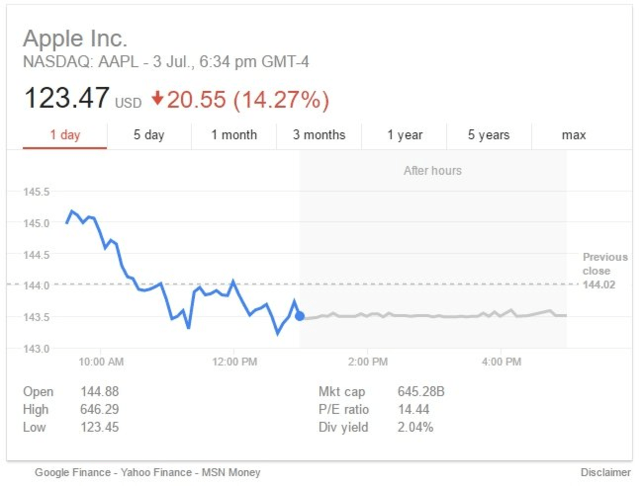The image size is (640, 486).
Task: Open the MSN Money link
Action: [x=232, y=472]
